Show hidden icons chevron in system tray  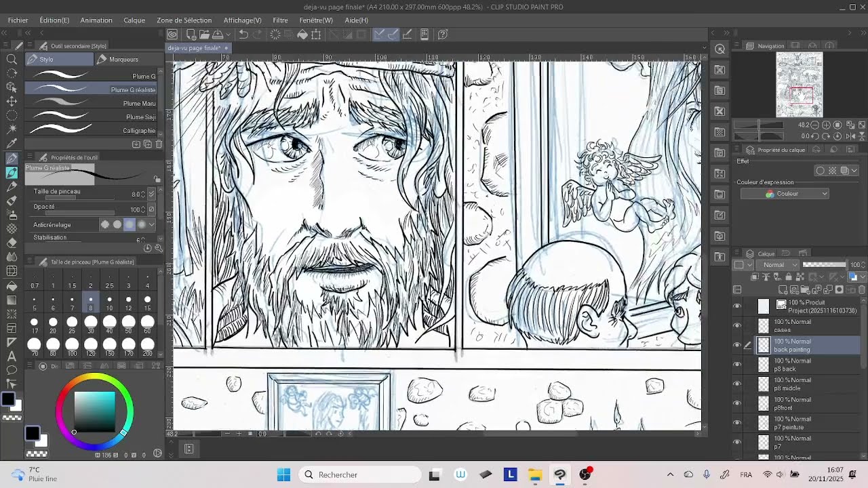670,474
